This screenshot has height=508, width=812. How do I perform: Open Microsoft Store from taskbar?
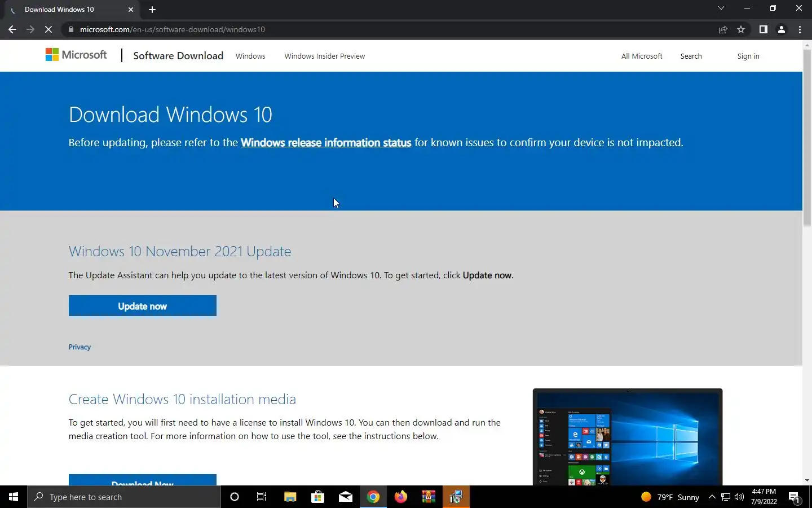(x=317, y=497)
